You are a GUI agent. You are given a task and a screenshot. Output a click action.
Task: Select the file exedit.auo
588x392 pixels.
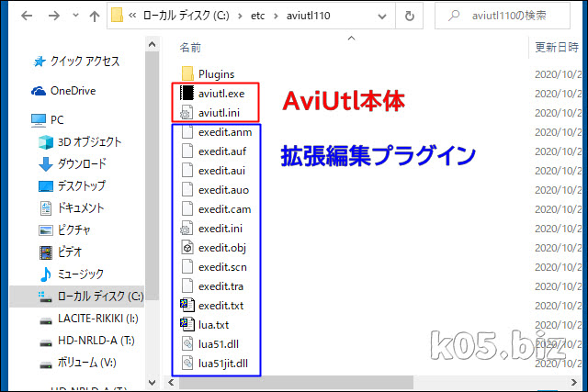coord(223,190)
